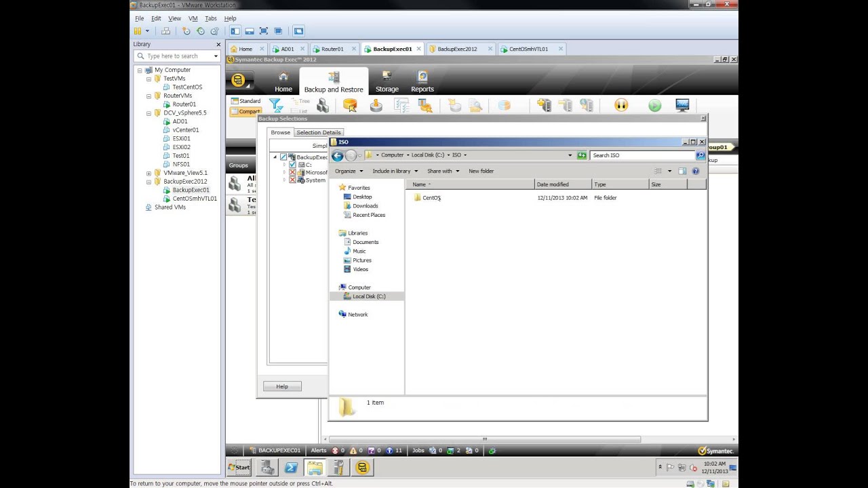868x488 pixels.
Task: Click the sort and filter funnel icon
Action: click(275, 105)
